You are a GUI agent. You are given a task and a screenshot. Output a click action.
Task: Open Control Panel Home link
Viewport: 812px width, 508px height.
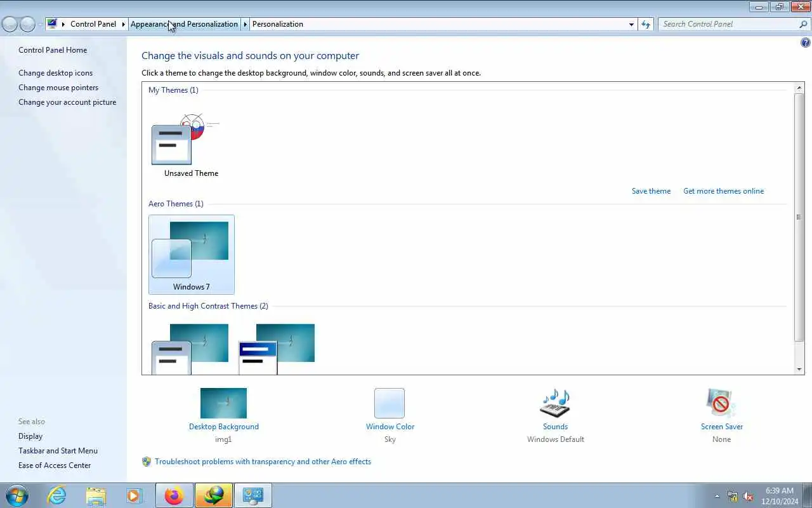53,50
